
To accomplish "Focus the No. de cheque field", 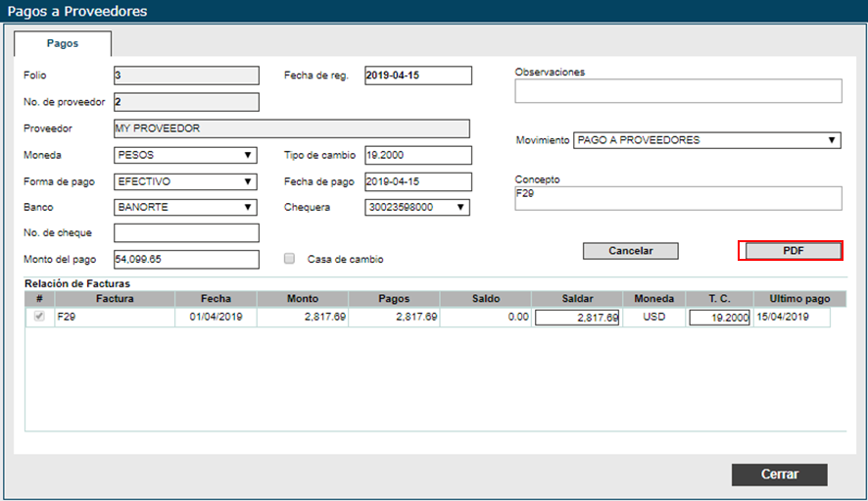I will point(186,233).
